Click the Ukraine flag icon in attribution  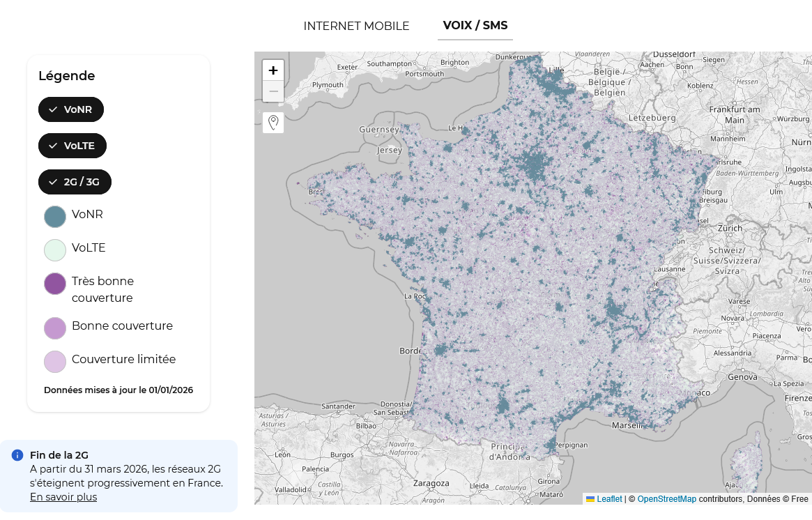pos(590,499)
